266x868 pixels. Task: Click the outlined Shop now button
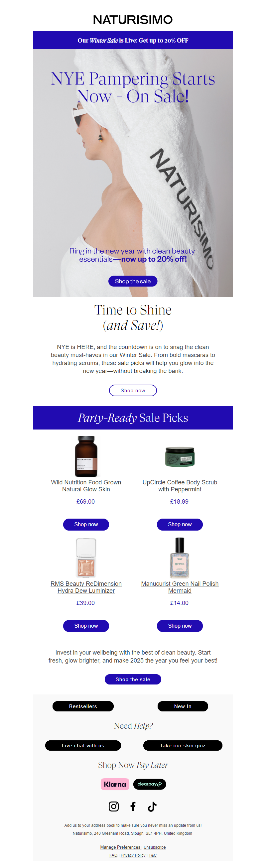[x=133, y=391]
